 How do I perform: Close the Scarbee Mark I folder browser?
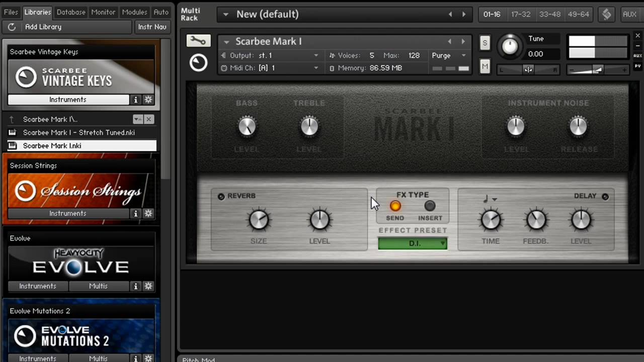point(148,119)
